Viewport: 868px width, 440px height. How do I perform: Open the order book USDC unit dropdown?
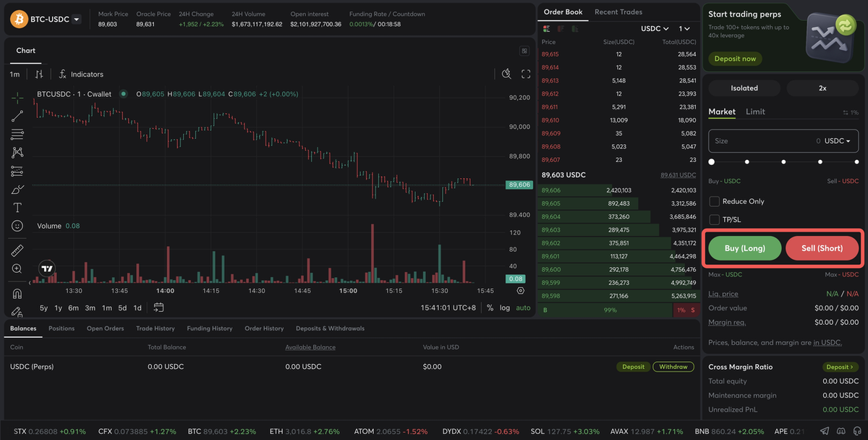coord(655,29)
